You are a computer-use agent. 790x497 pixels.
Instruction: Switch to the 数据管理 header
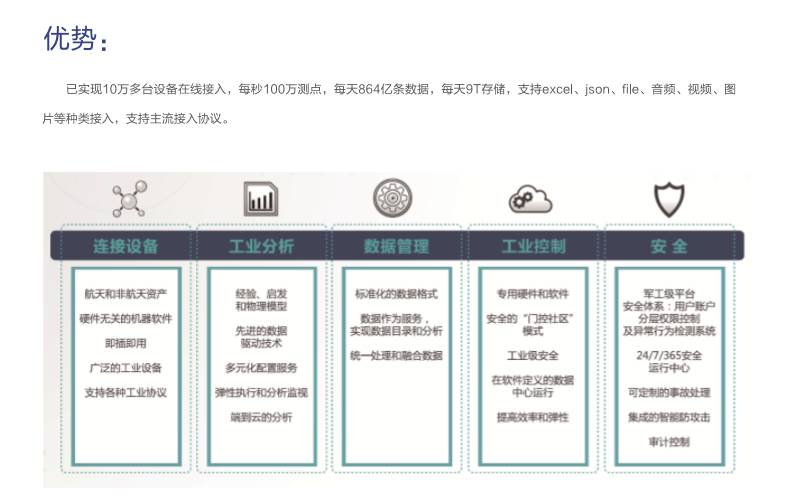[x=396, y=246]
